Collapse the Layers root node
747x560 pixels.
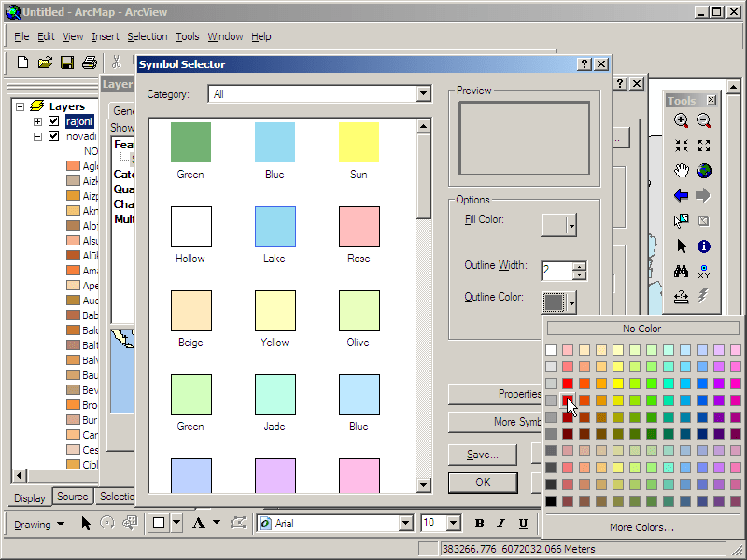click(20, 106)
